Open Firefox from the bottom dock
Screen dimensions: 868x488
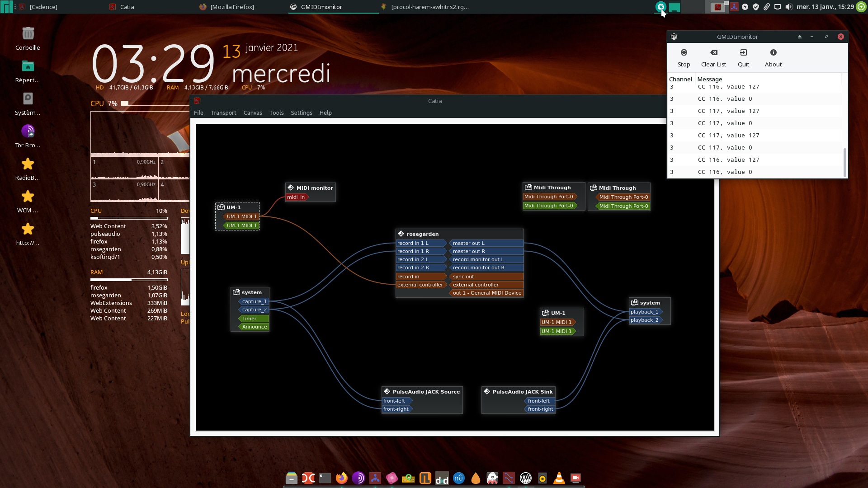(342, 478)
